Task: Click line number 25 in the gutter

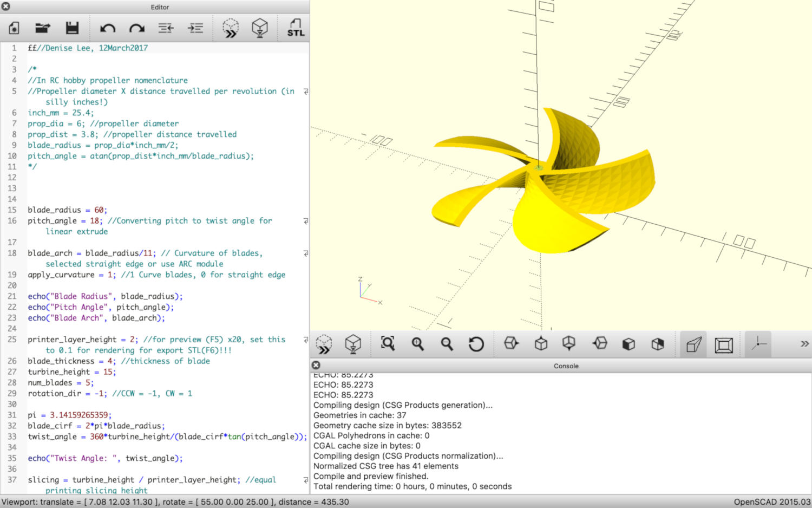Action: click(x=12, y=340)
